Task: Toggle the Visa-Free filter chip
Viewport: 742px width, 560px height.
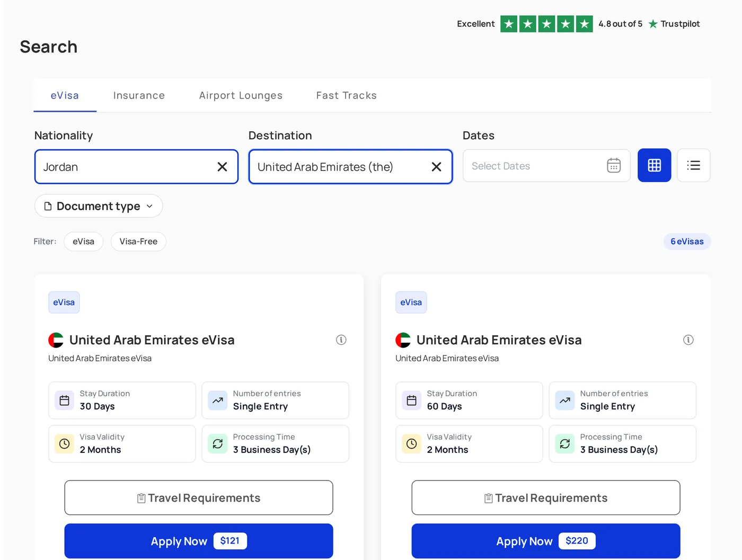Action: point(138,242)
